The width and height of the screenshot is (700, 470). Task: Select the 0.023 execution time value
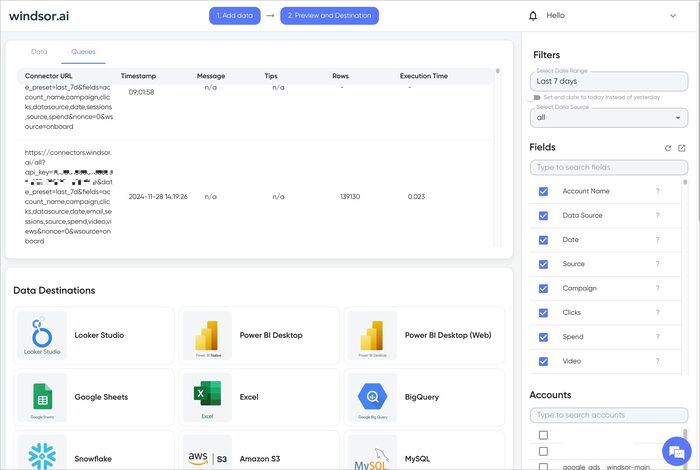tap(417, 197)
